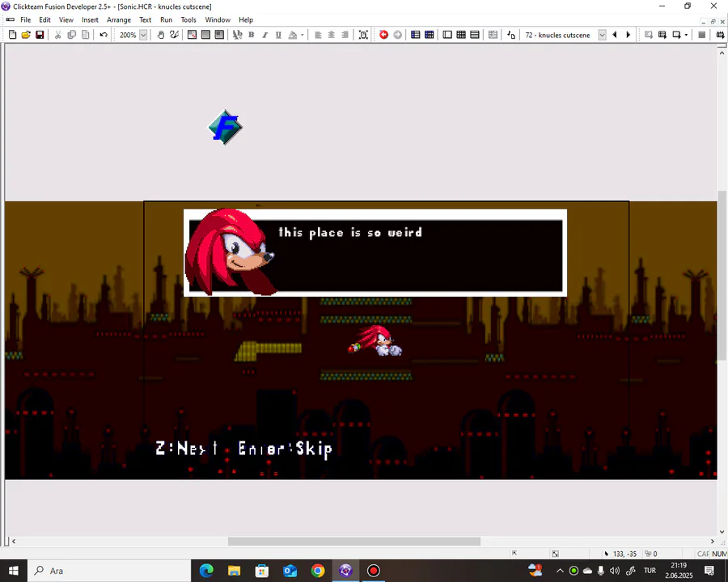Open the Window menu
Viewport: 728px width, 582px height.
tap(218, 20)
